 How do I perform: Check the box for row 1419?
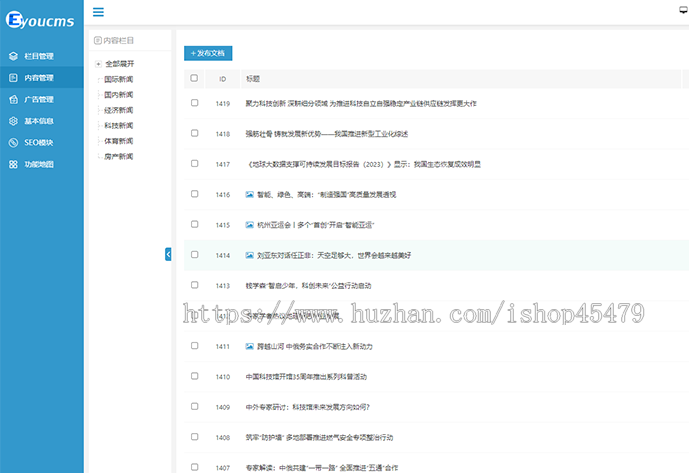coord(194,103)
